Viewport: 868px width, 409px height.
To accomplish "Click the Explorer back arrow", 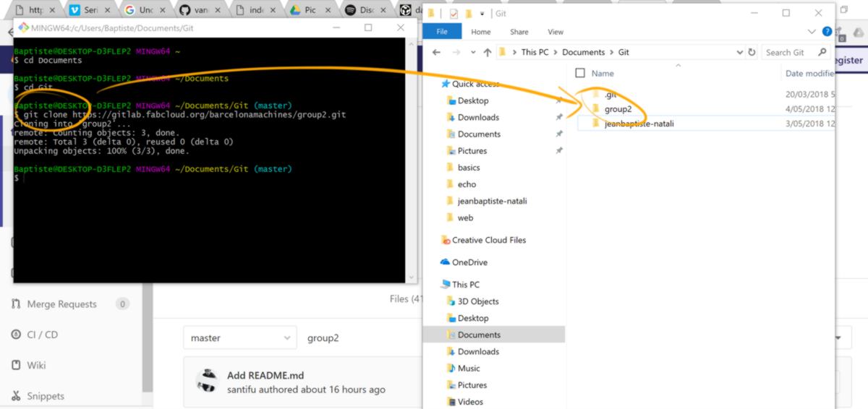I will click(436, 53).
